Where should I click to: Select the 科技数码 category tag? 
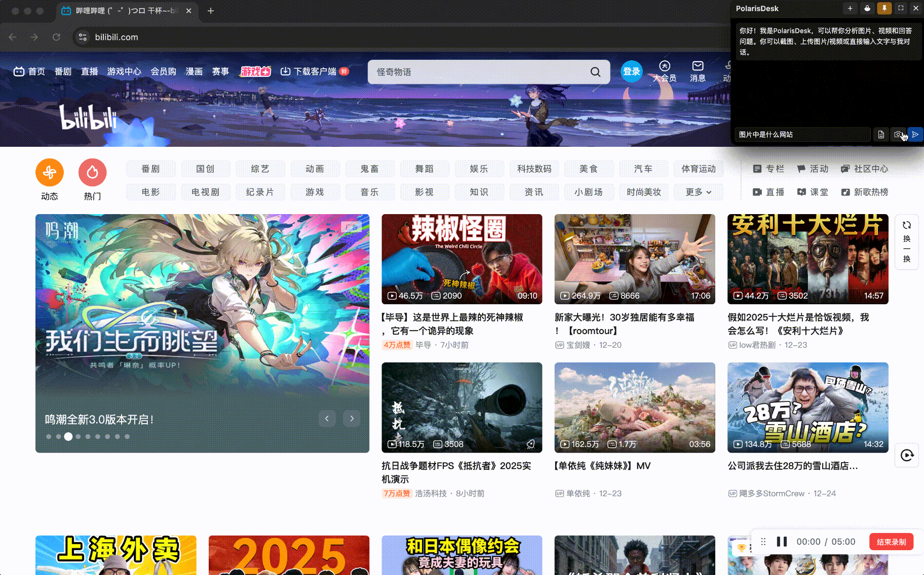(534, 169)
